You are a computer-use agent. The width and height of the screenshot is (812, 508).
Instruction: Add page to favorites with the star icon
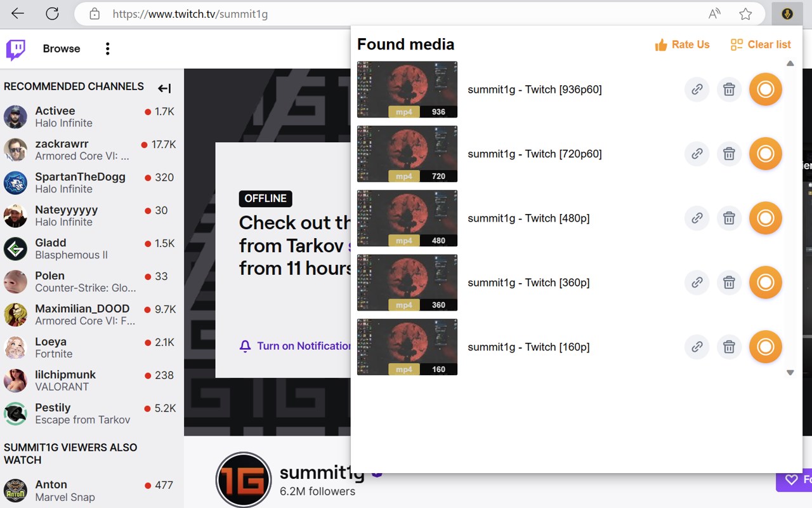[745, 13]
